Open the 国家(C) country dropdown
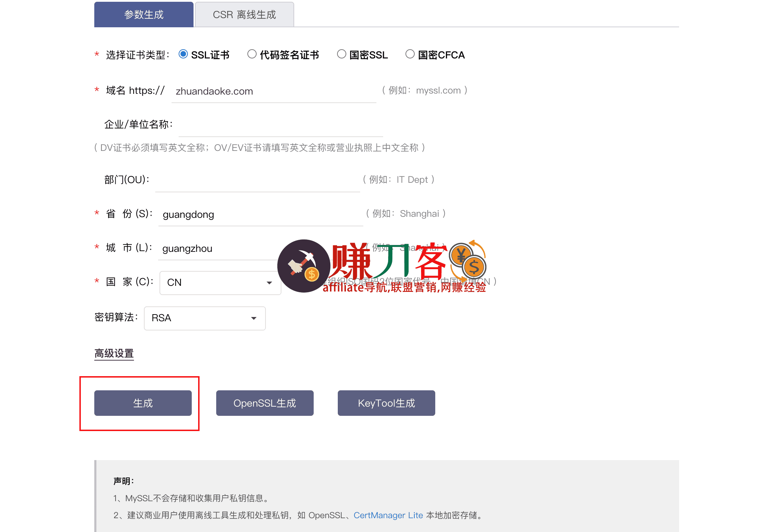 point(220,282)
